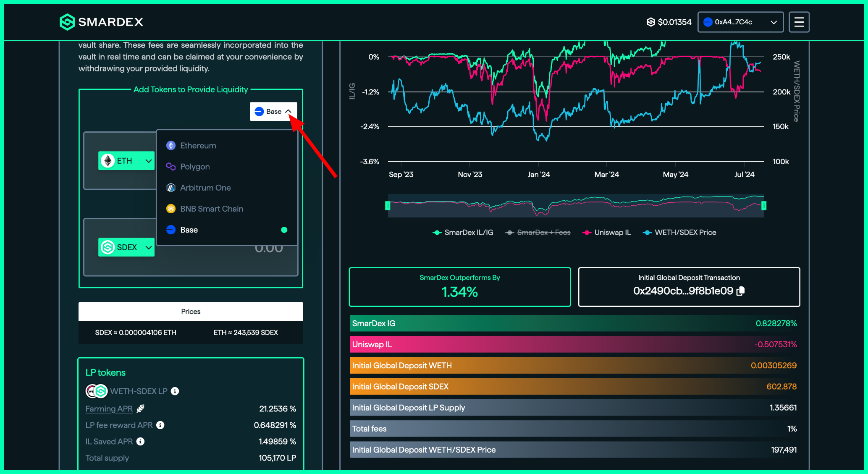Select BNB Smart Chain network option
The height and width of the screenshot is (474, 868).
tap(211, 209)
